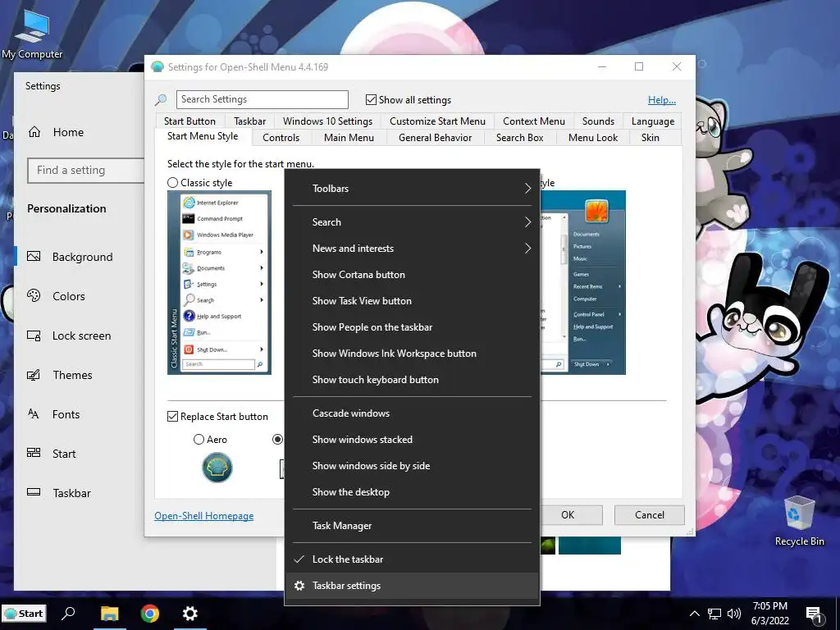840x630 pixels.
Task: Open the network tray icon
Action: (x=714, y=614)
